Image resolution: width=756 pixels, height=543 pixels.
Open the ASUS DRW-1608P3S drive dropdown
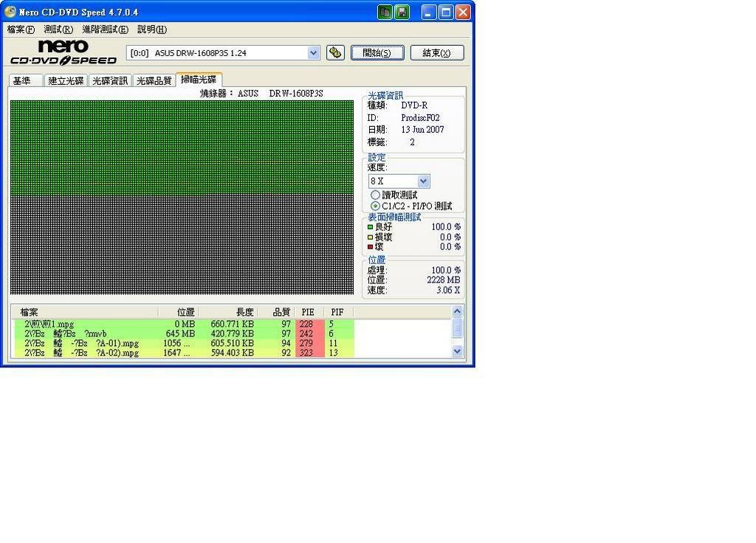(313, 52)
